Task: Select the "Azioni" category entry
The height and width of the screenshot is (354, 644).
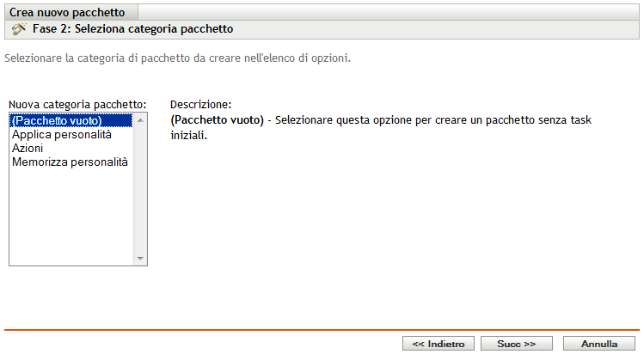Action: pos(28,149)
